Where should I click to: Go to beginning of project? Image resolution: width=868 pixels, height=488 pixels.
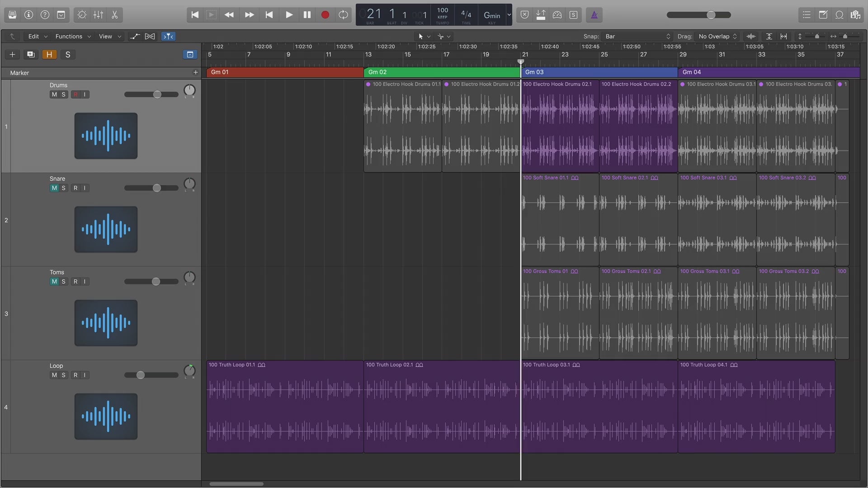pyautogui.click(x=195, y=15)
